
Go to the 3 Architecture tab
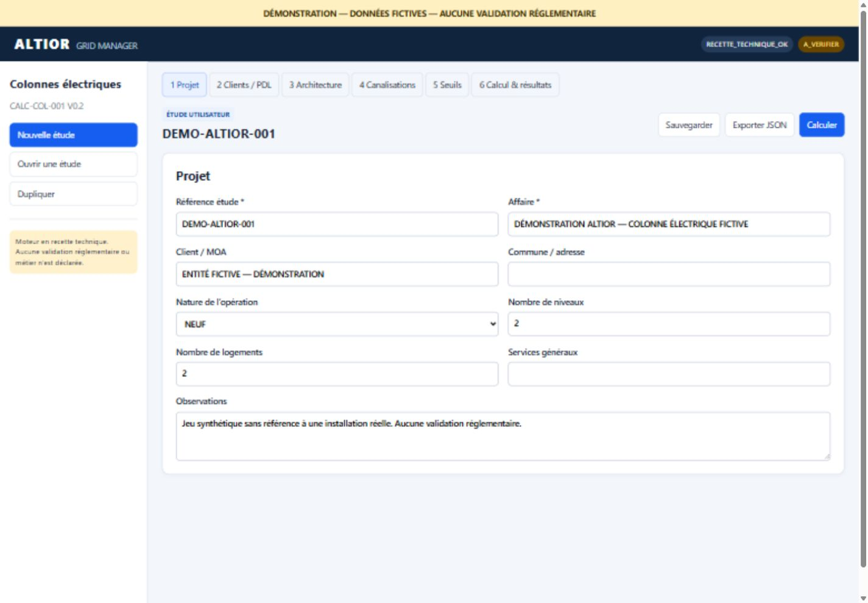click(316, 85)
